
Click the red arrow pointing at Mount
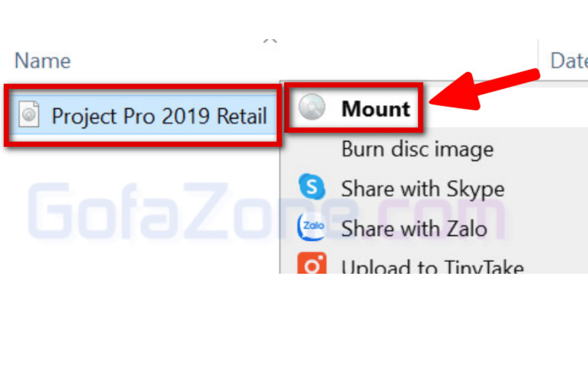click(x=485, y=90)
